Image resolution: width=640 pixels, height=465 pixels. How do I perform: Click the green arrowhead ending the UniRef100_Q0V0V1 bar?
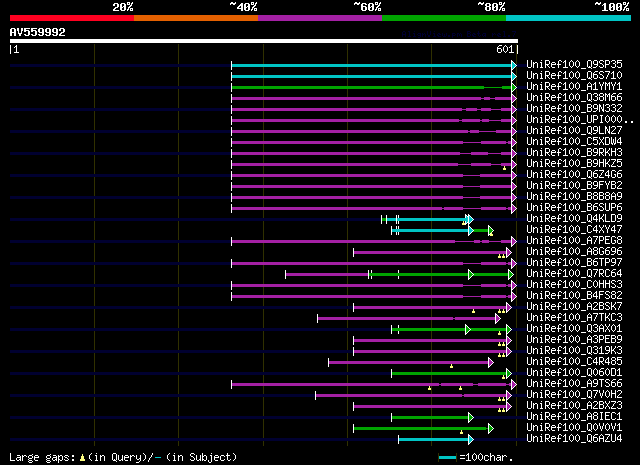click(x=491, y=429)
